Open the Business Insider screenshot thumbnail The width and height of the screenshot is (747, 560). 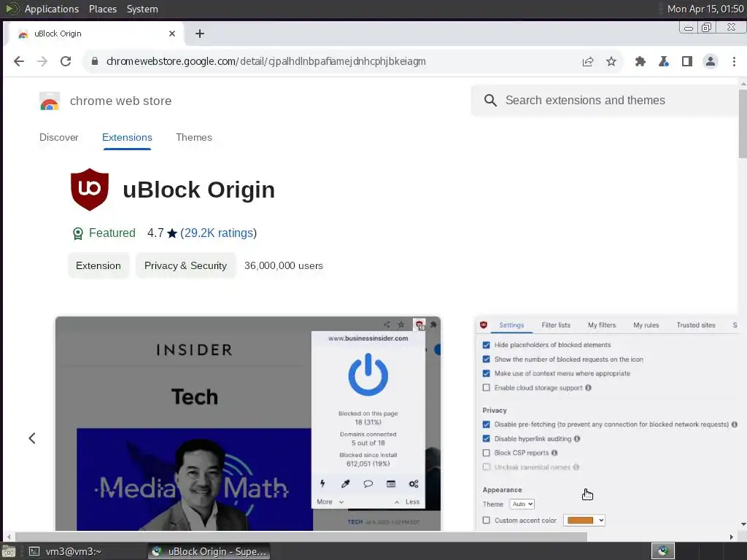[x=248, y=424]
